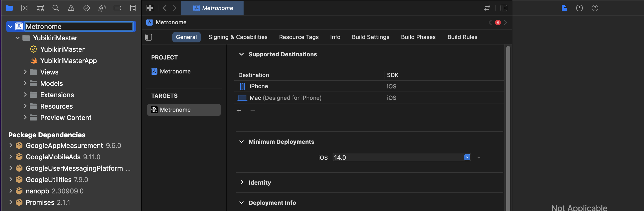
Task: Expand the Promises package
Action: click(11, 202)
